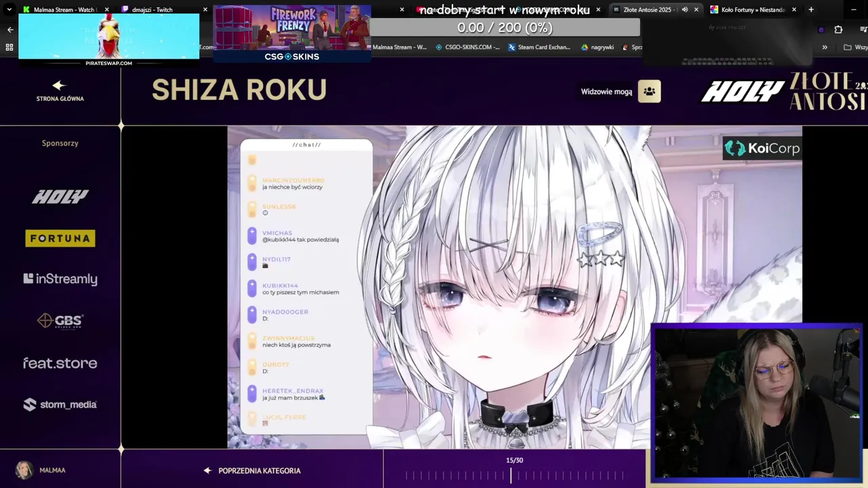Open the viewers people icon button
Screen dimensions: 868x488
click(649, 91)
